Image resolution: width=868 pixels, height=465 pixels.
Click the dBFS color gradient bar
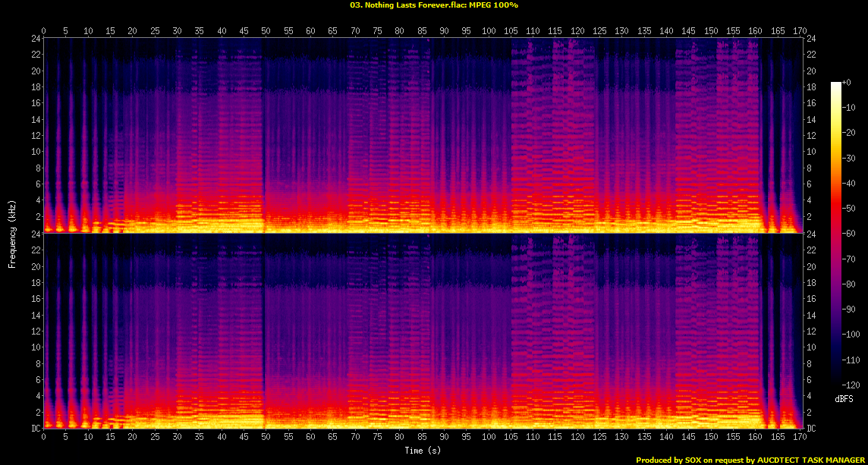coord(836,228)
